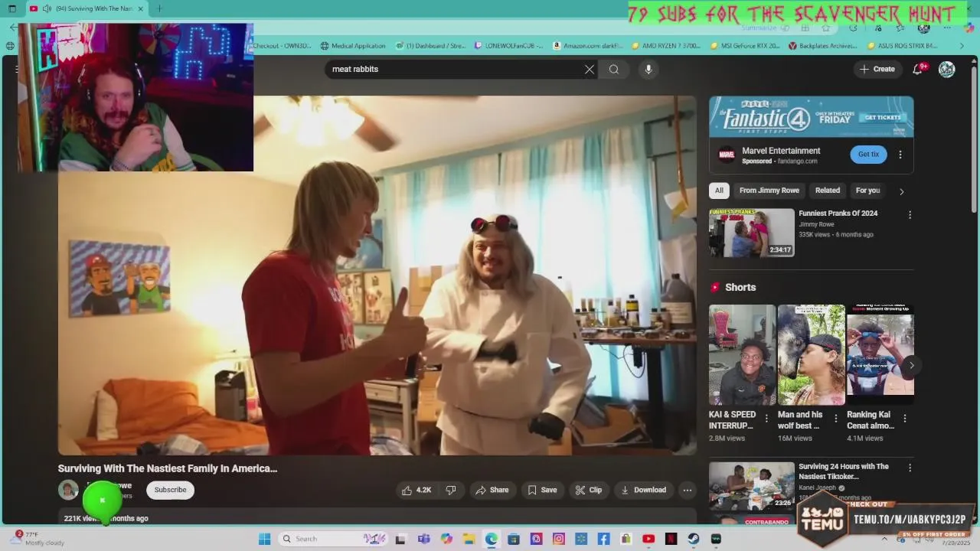Open 'Surviving 24 Hours with The' video title
Image resolution: width=980 pixels, height=551 pixels.
843,471
